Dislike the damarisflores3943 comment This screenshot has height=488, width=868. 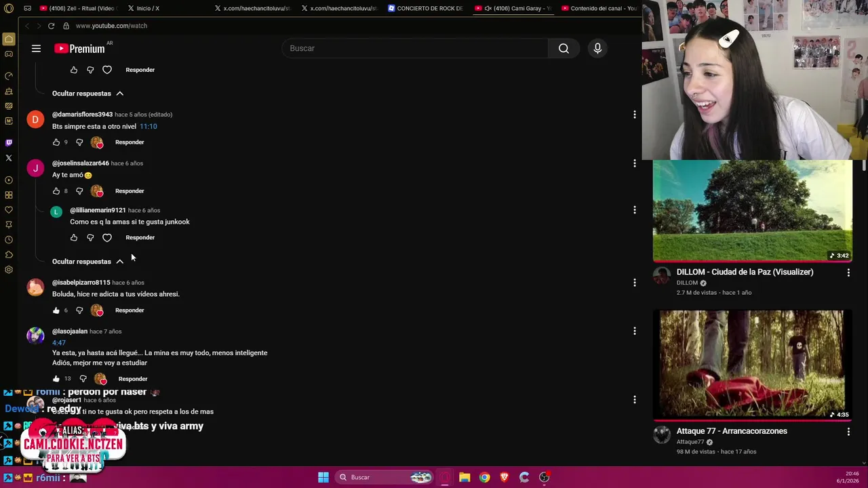[79, 142]
